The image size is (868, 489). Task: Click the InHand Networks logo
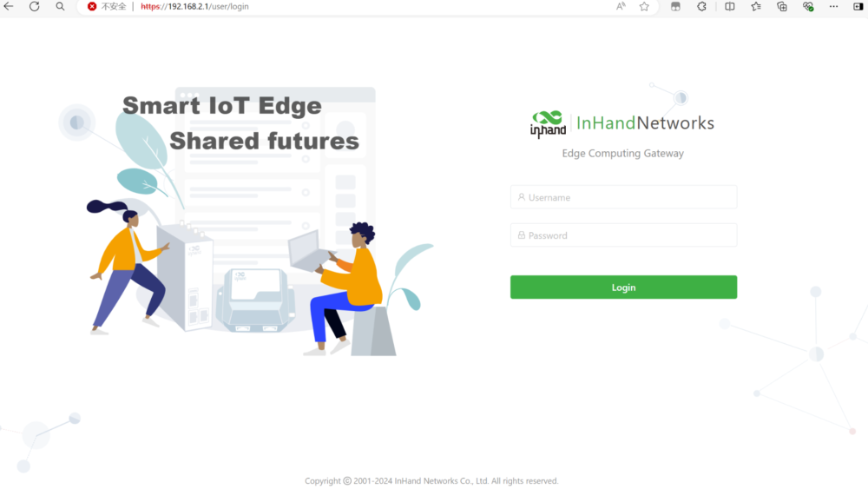pos(622,123)
